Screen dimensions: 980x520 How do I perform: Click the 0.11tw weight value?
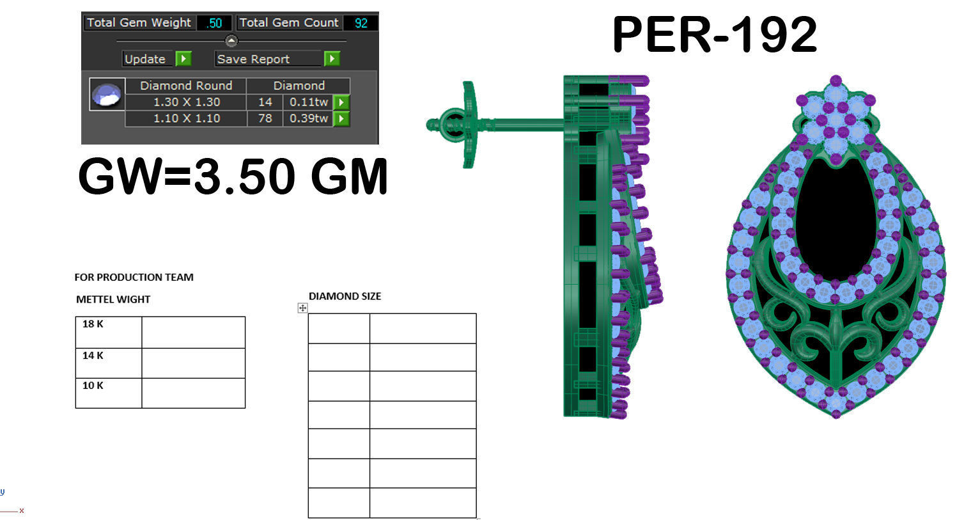tap(309, 102)
